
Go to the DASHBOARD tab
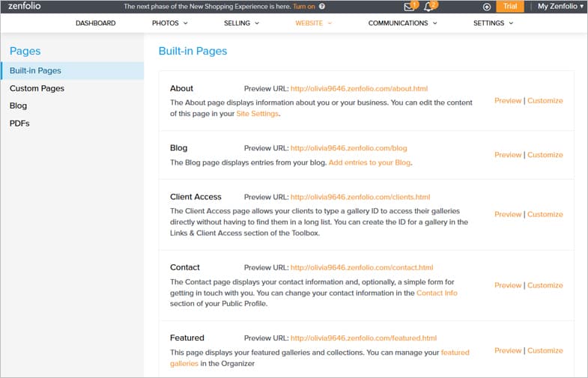(x=96, y=23)
